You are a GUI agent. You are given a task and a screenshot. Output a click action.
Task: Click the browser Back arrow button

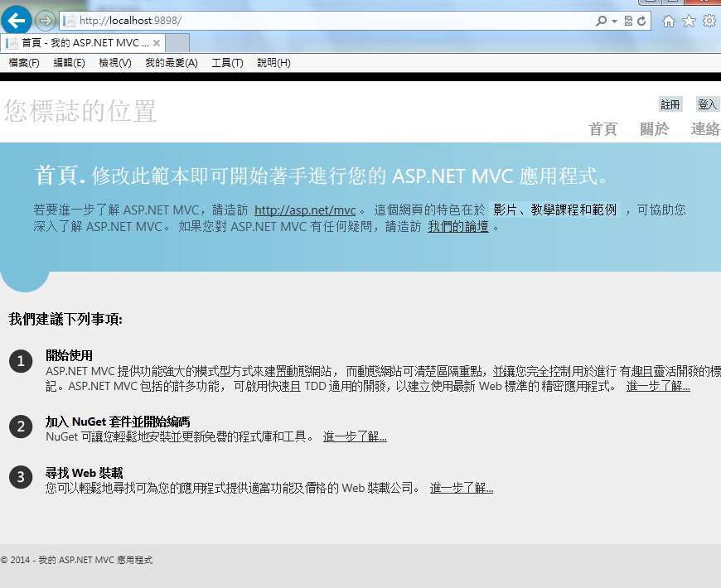[17, 20]
